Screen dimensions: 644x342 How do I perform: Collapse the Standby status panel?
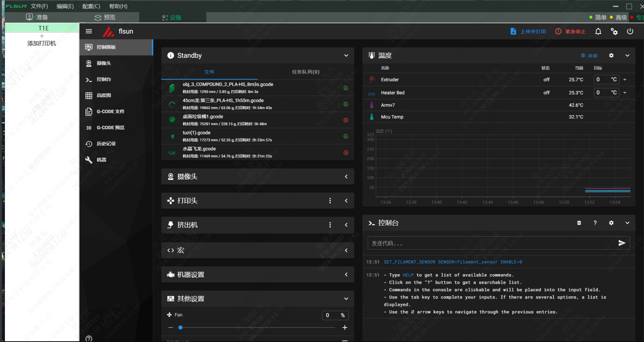346,56
